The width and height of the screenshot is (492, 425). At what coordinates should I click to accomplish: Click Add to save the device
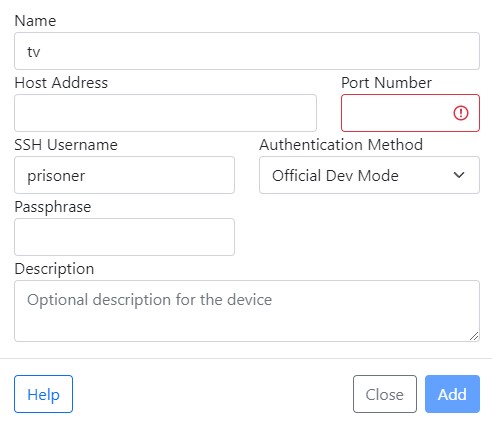(452, 394)
